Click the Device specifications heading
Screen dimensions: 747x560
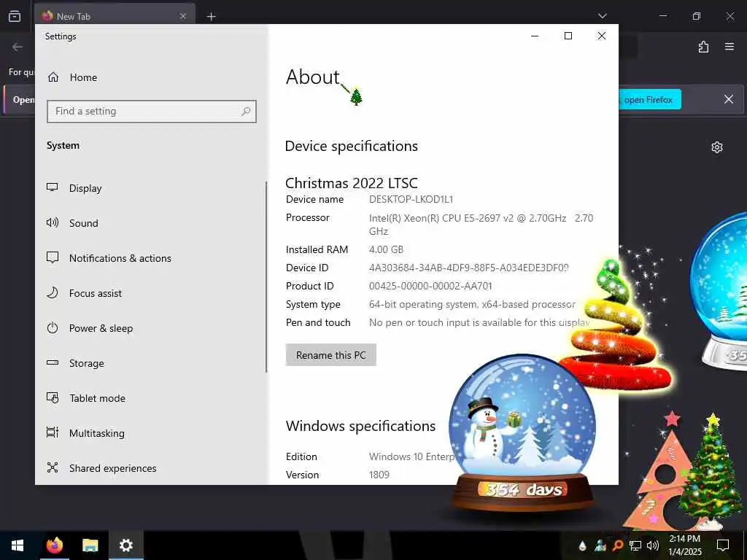click(x=352, y=146)
